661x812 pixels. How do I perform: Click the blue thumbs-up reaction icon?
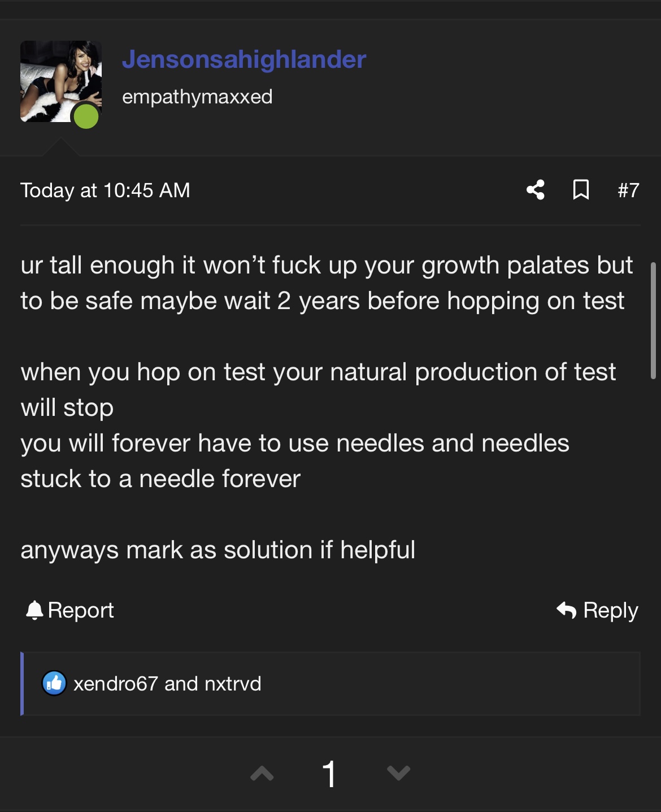[x=54, y=684]
